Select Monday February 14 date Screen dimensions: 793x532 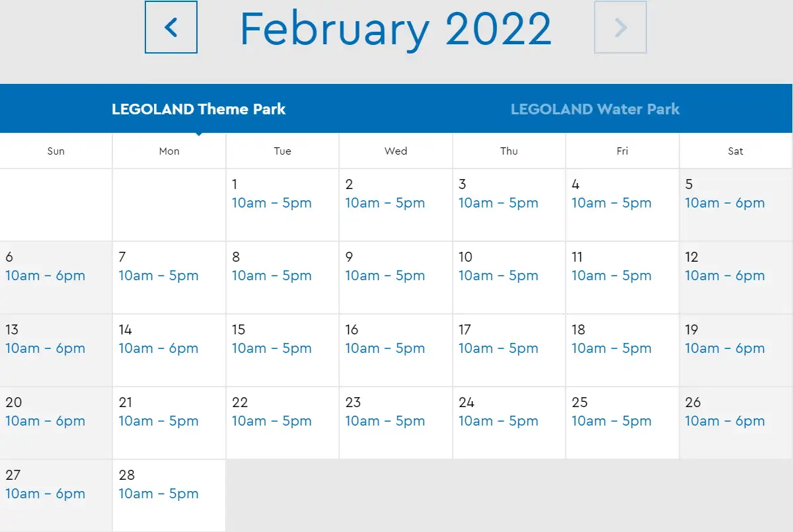(x=169, y=350)
